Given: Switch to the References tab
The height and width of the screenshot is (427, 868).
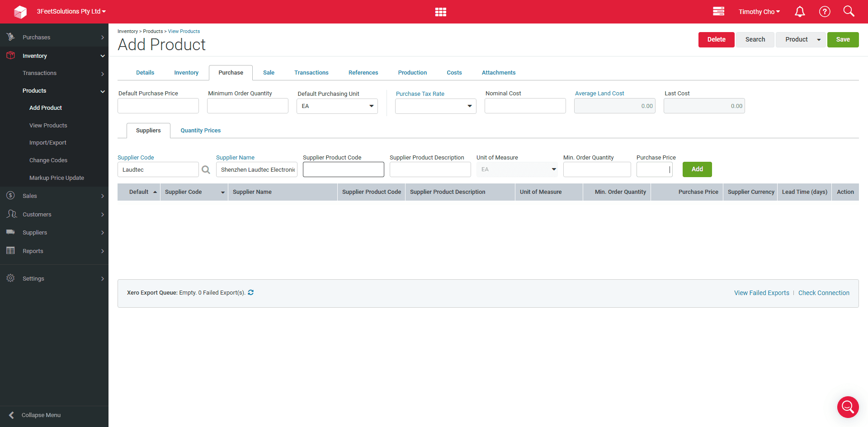Looking at the screenshot, I should coord(363,73).
